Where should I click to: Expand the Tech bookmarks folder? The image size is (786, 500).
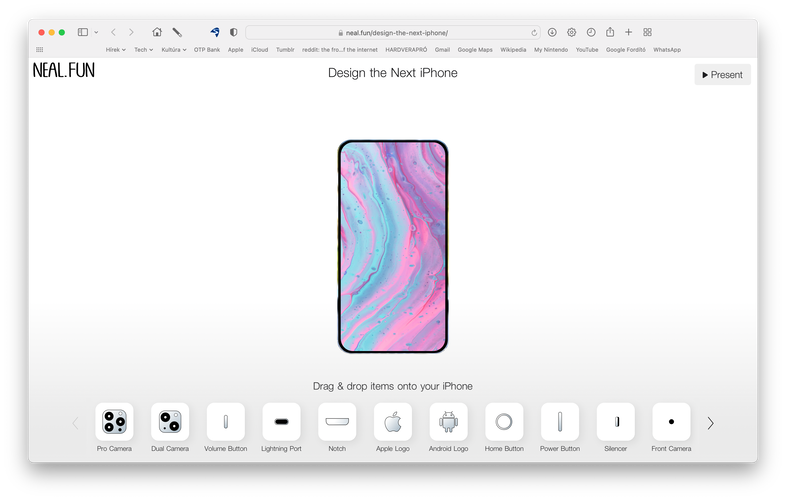click(x=143, y=50)
